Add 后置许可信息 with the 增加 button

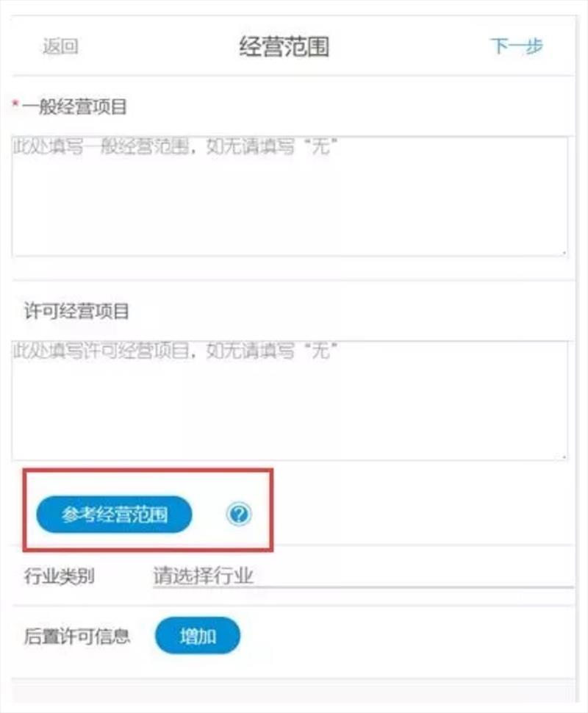pyautogui.click(x=198, y=635)
